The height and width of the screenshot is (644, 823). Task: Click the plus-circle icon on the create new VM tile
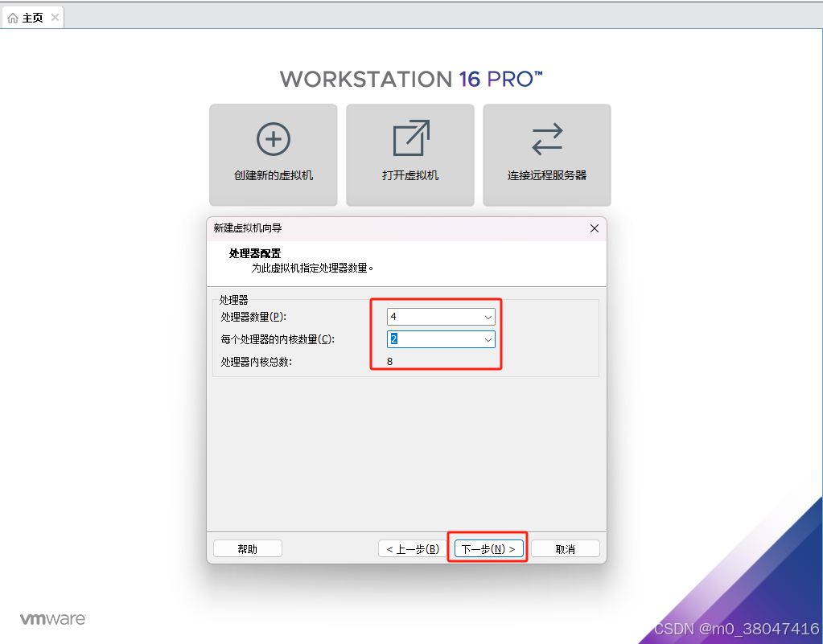pos(273,139)
